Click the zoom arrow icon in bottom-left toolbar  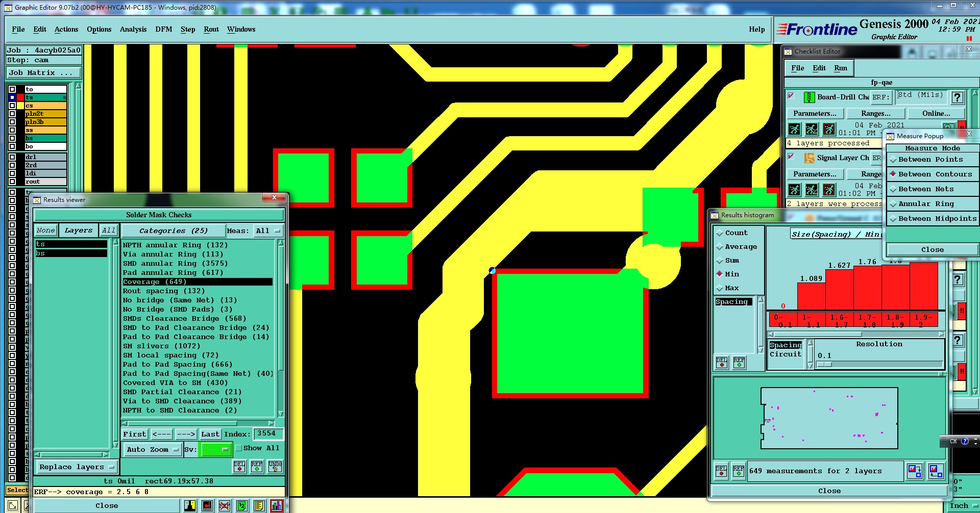coord(13,506)
